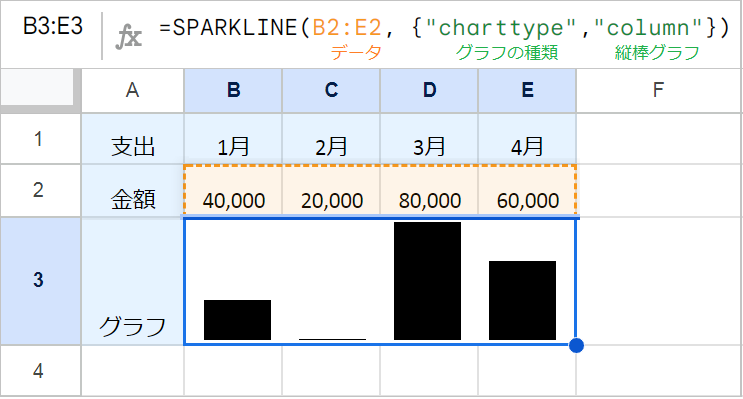
Task: Click cell labeled グラフ
Action: click(133, 281)
